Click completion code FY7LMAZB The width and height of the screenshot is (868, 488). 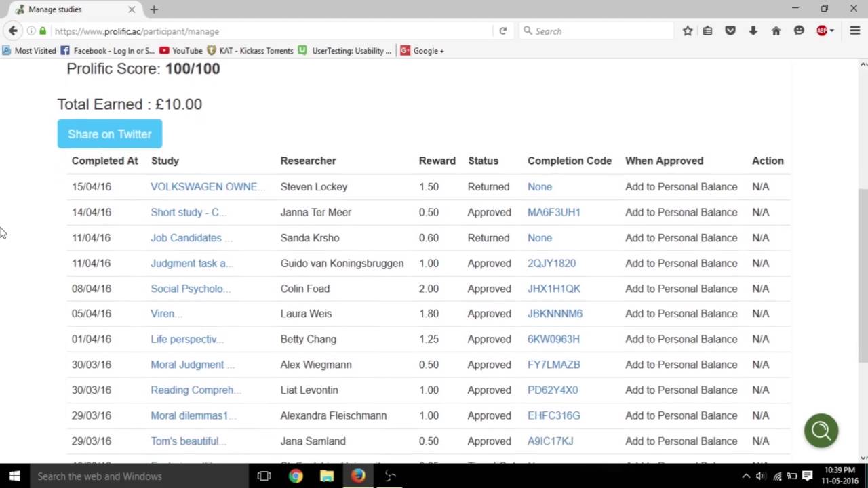tap(553, 365)
